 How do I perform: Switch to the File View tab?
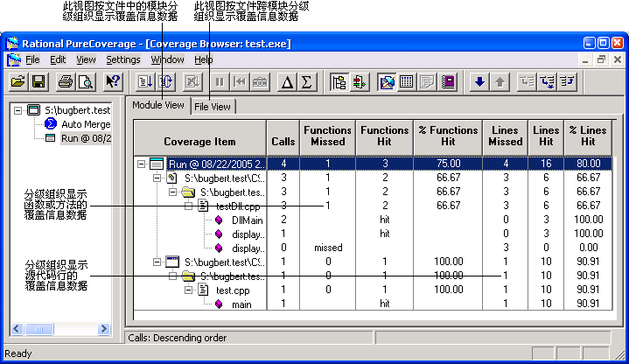coord(213,107)
